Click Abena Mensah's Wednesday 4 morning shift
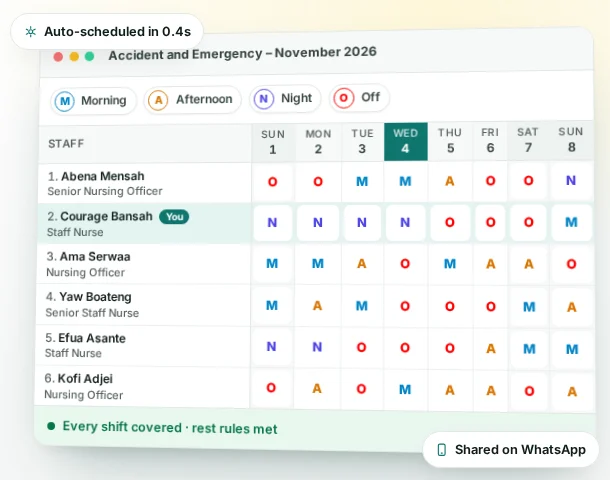This screenshot has height=480, width=610. (405, 181)
